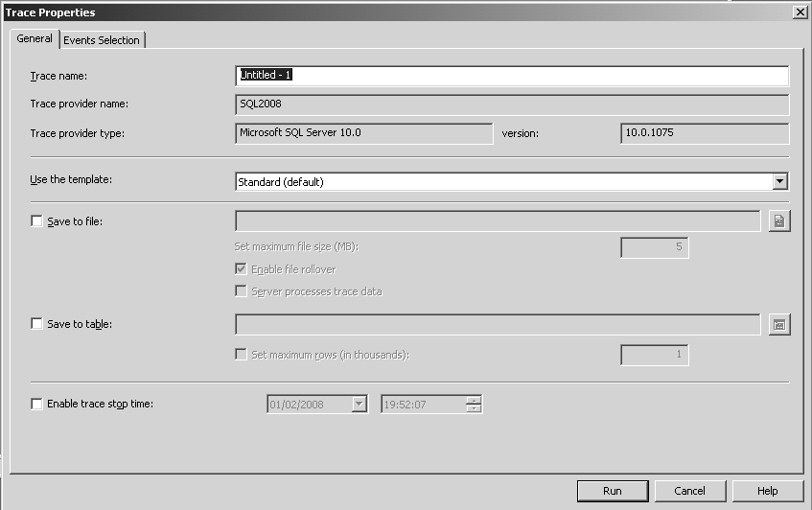Select Standard (default) template combo box

click(x=512, y=182)
